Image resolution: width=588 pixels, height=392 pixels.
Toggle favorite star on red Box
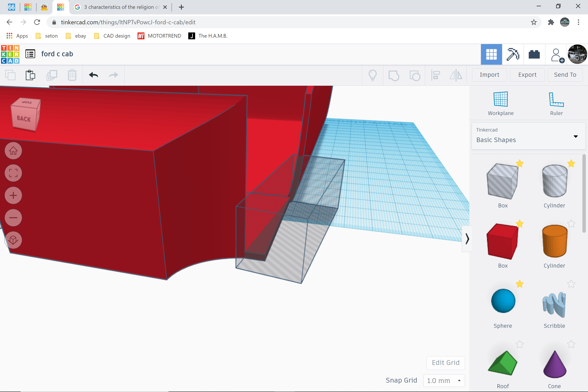point(519,224)
